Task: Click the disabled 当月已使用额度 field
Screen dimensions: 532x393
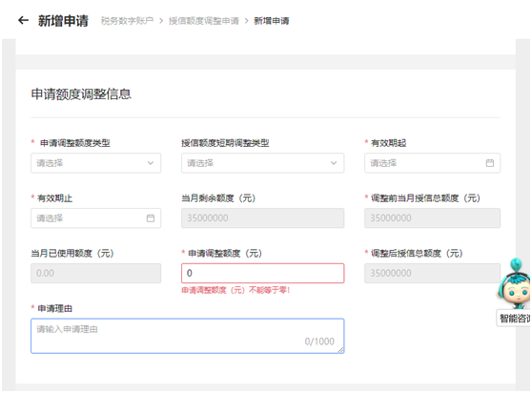Action: [96, 273]
